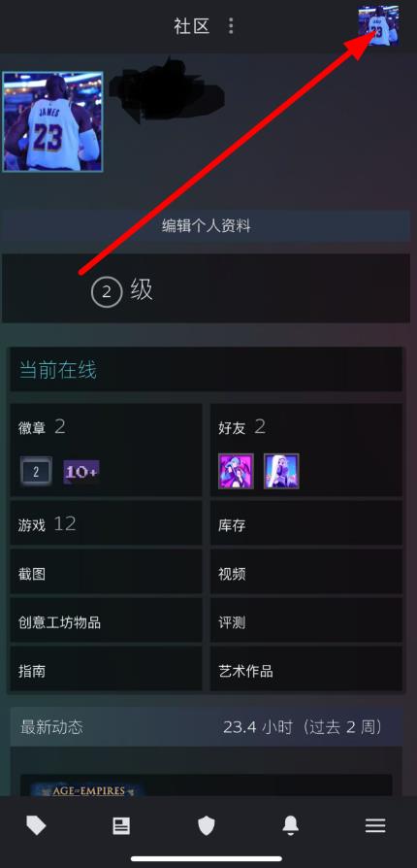Tap the account avatar in top-right corner
The image size is (417, 868).
click(x=378, y=25)
